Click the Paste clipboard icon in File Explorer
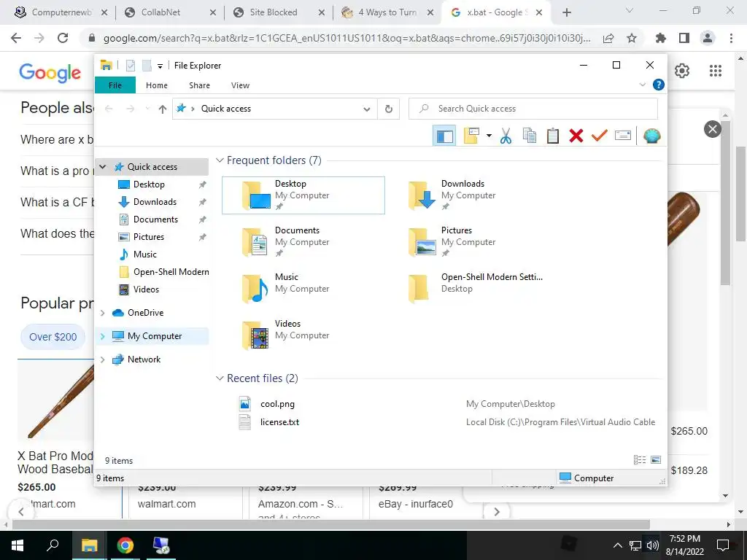This screenshot has width=747, height=560. 553,136
